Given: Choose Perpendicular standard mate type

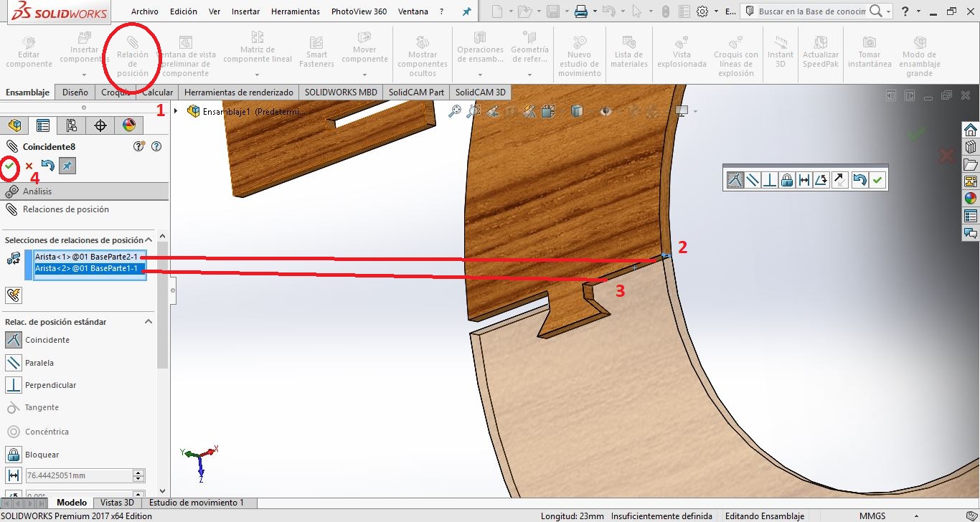Looking at the screenshot, I should pyautogui.click(x=14, y=385).
